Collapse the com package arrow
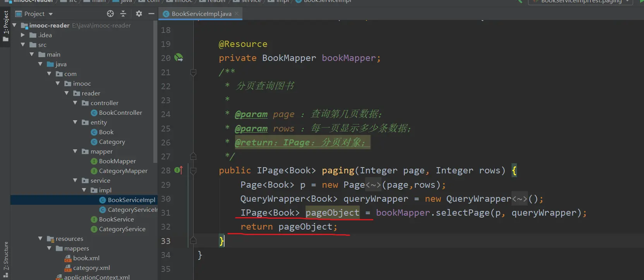The image size is (644, 280). pyautogui.click(x=49, y=74)
